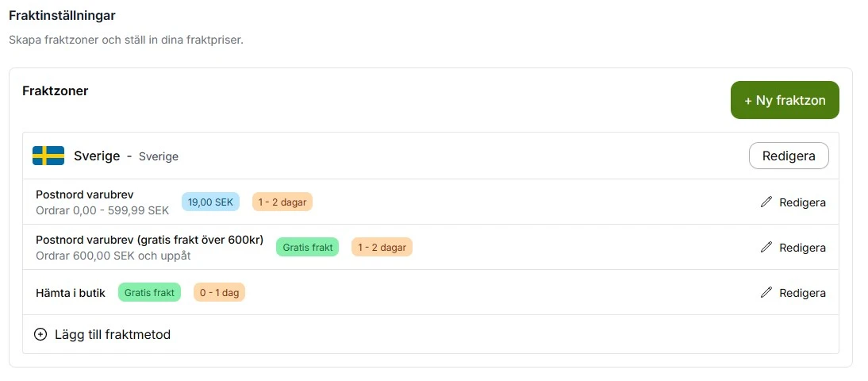
Task: Click the plus circle icon for Lägg till fraktmetod
Action: [x=40, y=334]
